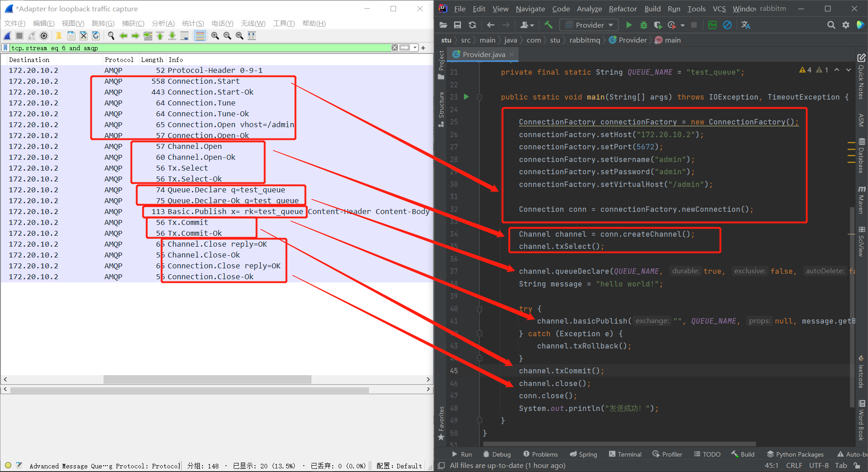Add a display filter button with plus
Viewport: 868px width, 472px height.
pos(423,48)
